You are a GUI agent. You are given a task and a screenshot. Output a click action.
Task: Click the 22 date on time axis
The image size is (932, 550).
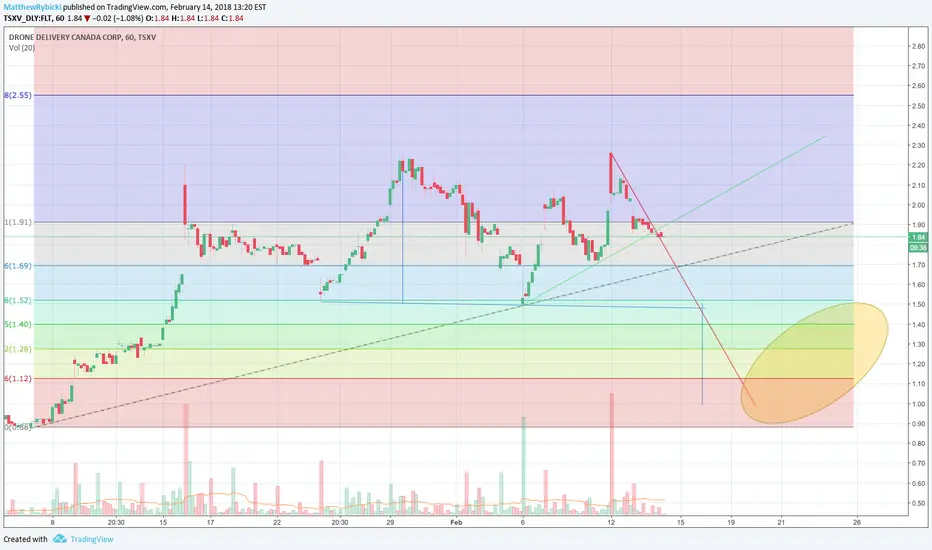pos(277,523)
